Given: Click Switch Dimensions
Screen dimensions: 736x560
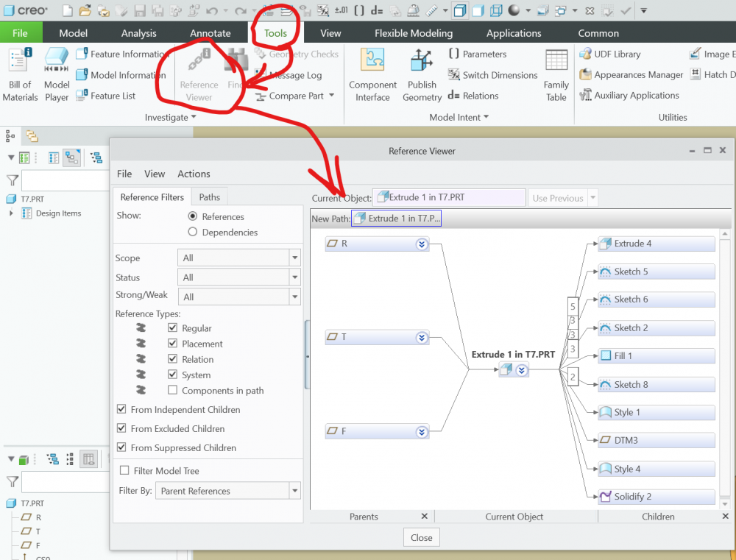Looking at the screenshot, I should click(x=492, y=74).
